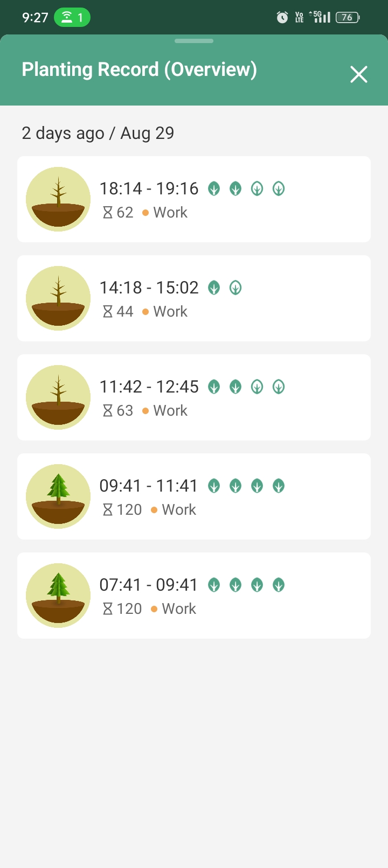Tap the withered tree icon for 18:14 session
The image size is (388, 868).
coord(58,199)
